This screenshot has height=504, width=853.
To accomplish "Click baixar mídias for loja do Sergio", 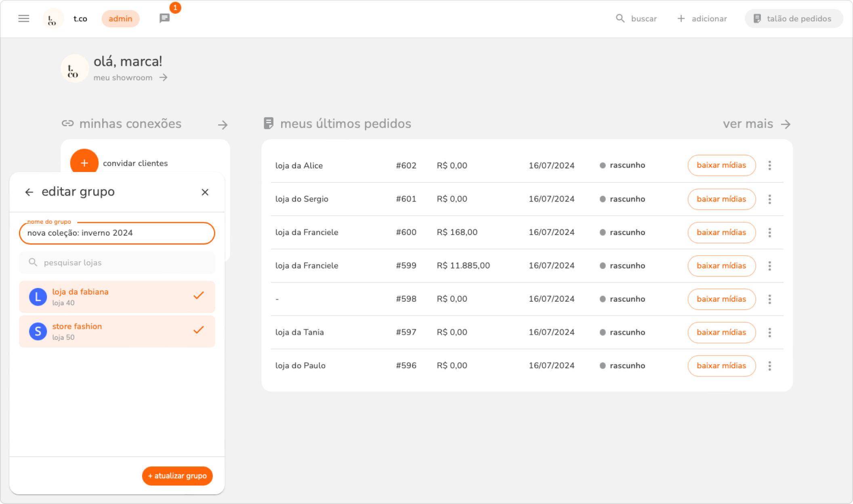I will coord(721,199).
